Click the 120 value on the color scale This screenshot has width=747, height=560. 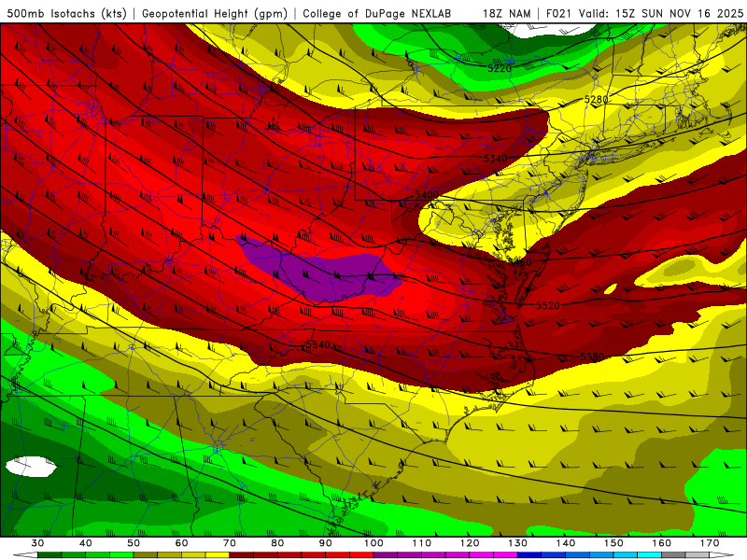click(x=470, y=543)
